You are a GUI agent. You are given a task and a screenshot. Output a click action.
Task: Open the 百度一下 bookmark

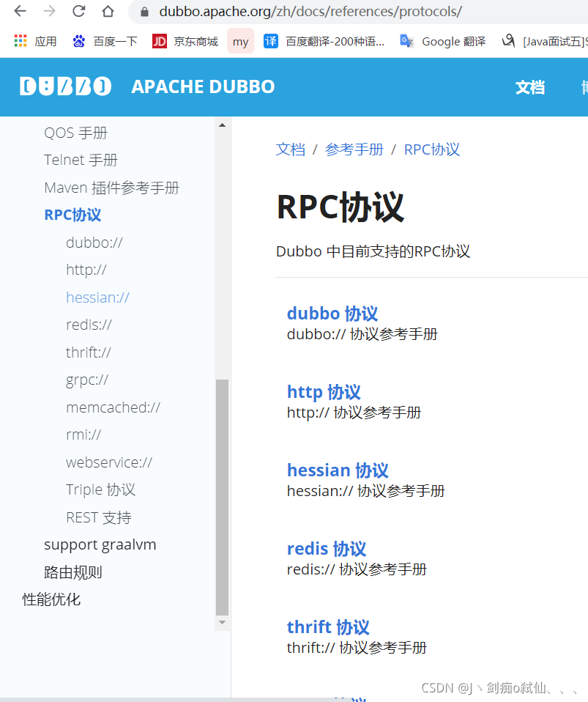tap(105, 41)
